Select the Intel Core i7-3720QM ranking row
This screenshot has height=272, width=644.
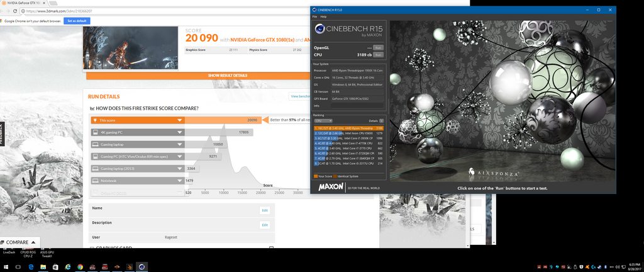348,153
